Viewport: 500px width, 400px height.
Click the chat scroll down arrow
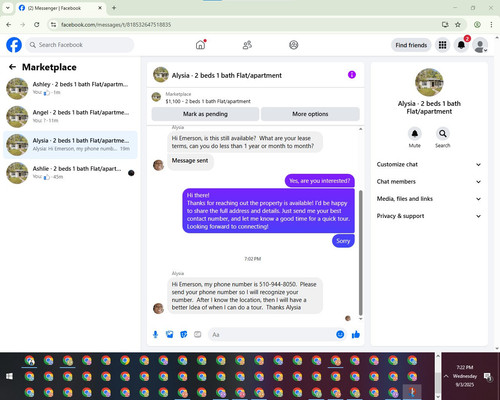pos(360,319)
